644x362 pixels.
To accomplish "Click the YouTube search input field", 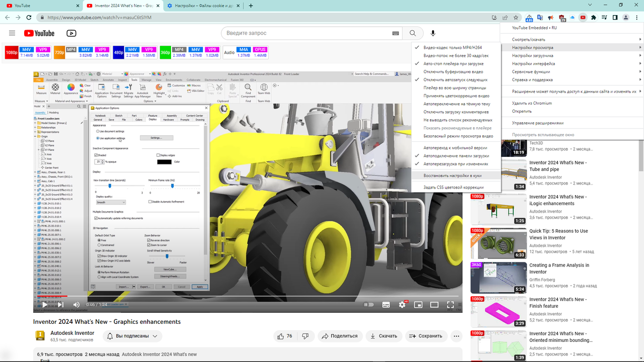I will tap(308, 33).
